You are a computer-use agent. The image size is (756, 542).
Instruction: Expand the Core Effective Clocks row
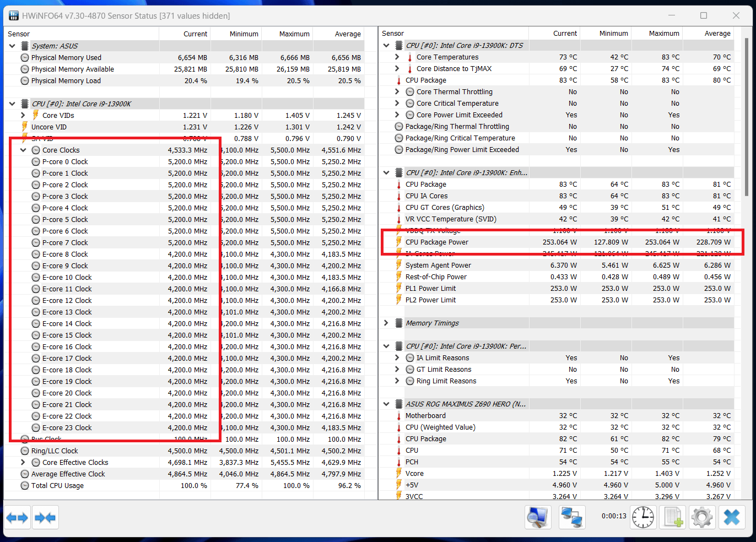click(x=23, y=462)
